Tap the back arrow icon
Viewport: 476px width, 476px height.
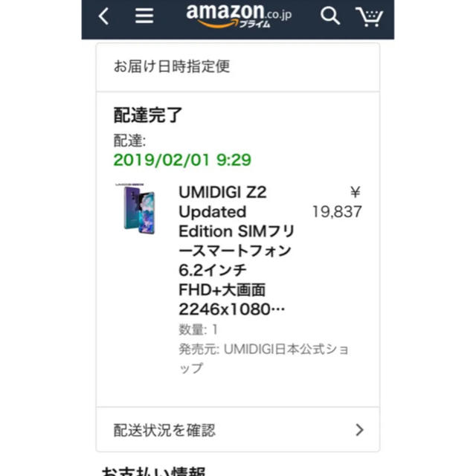103,16
